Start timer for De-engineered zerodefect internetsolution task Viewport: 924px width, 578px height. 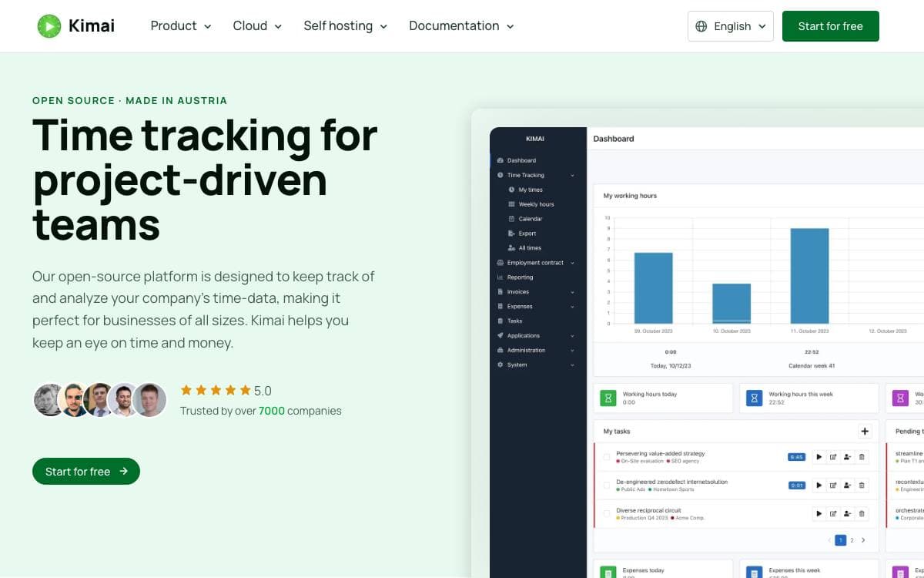coord(819,486)
